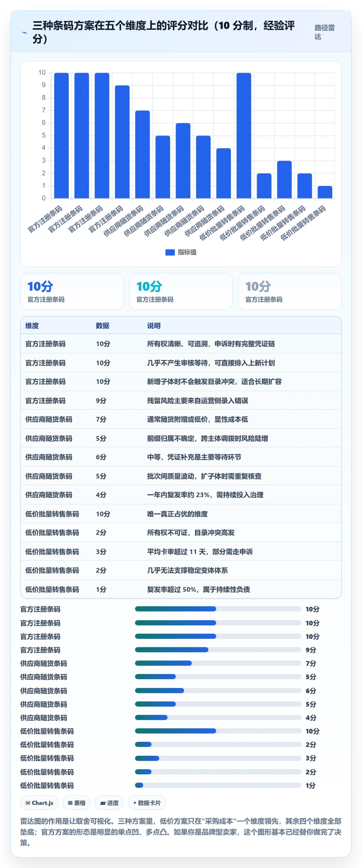Click the 数据 column header in the table
Screen dimensions: 362x868
tap(102, 326)
